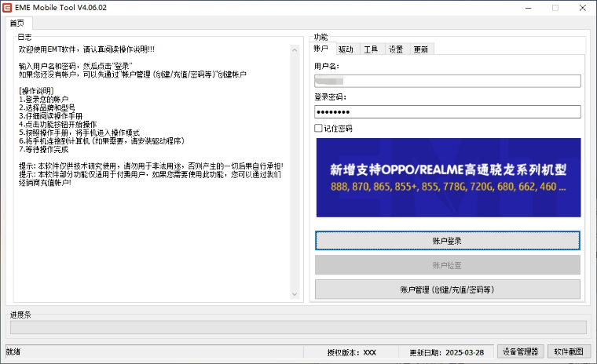
Task: Click the log panel's scroll down arrow
Action: click(x=296, y=294)
